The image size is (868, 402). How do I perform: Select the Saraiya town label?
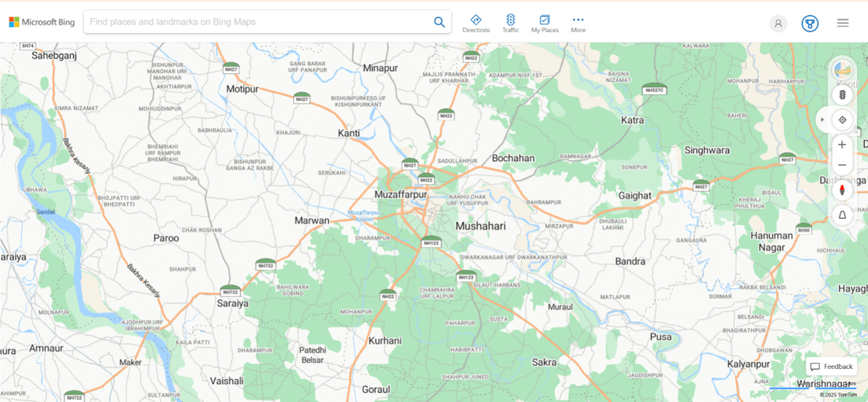click(232, 304)
